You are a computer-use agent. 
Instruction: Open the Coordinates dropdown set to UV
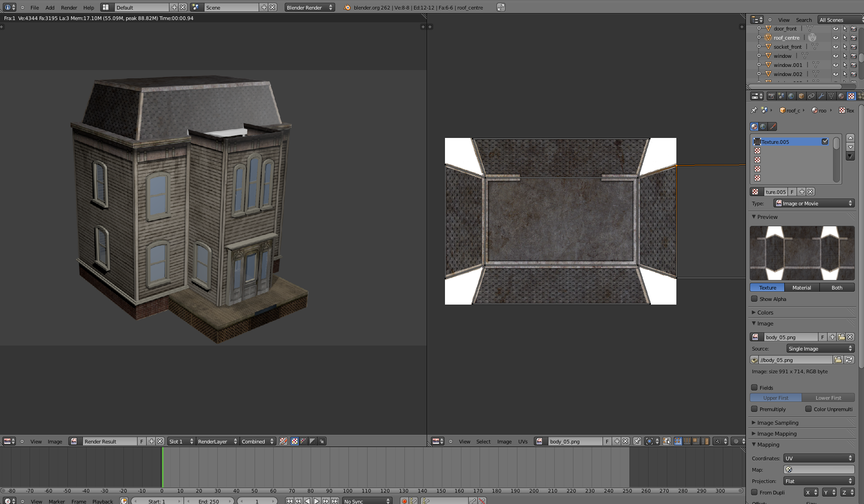pyautogui.click(x=819, y=458)
